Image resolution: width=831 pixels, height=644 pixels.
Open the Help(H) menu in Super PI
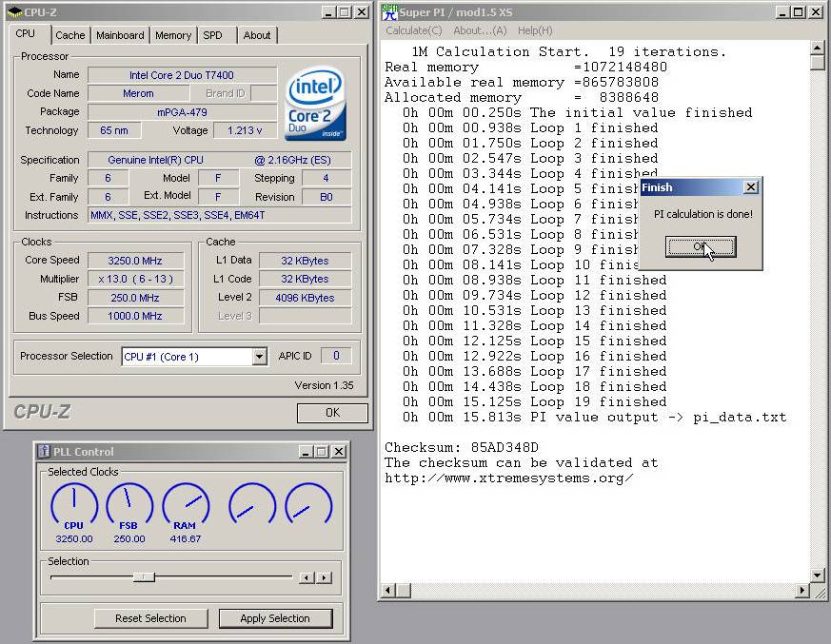click(x=534, y=30)
